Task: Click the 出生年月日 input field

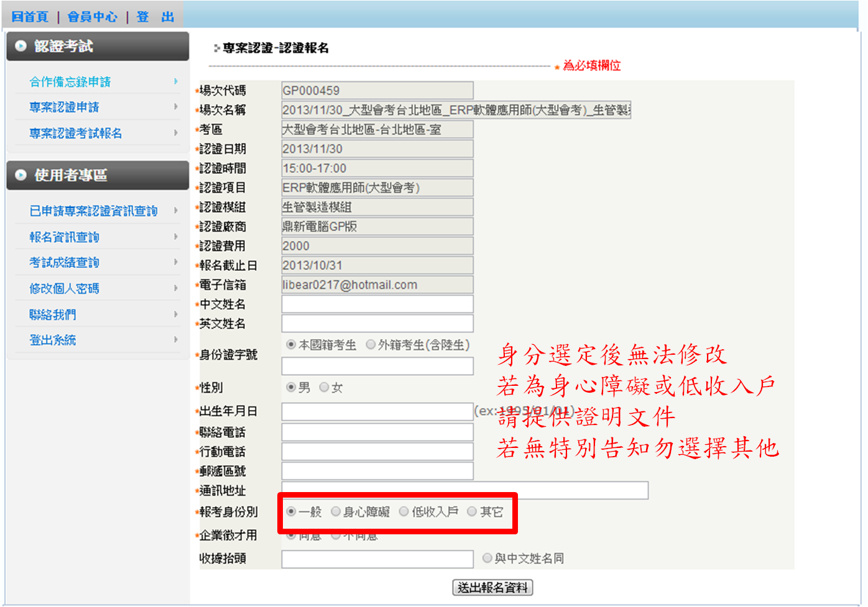Action: [377, 412]
